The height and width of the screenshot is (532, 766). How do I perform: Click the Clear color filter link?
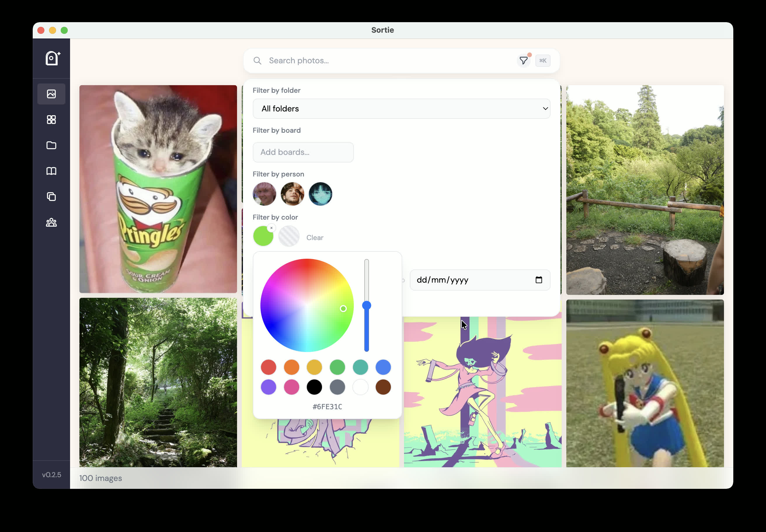[x=315, y=238]
